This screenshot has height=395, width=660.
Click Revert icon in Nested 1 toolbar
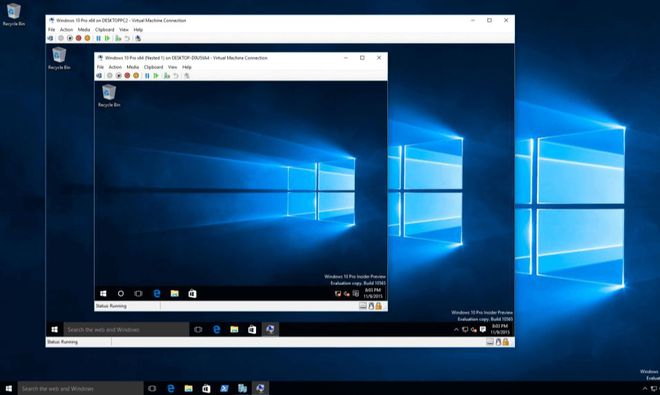[x=176, y=76]
